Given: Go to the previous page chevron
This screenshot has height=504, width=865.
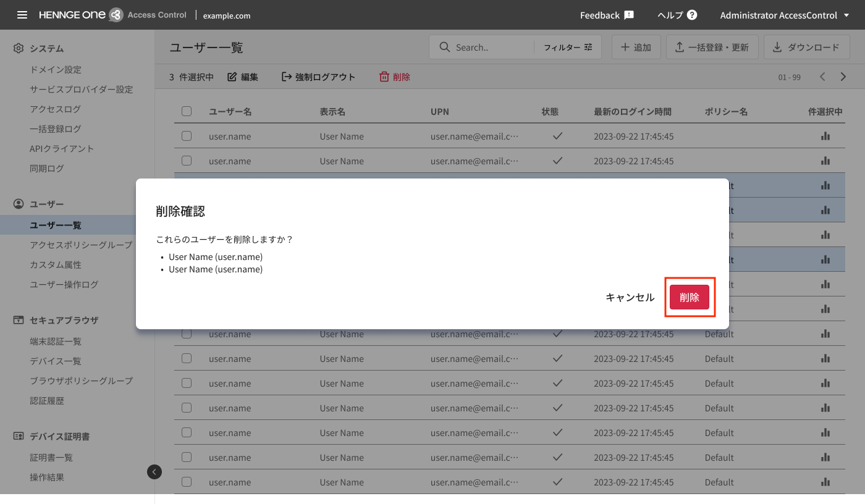Looking at the screenshot, I should pyautogui.click(x=822, y=77).
